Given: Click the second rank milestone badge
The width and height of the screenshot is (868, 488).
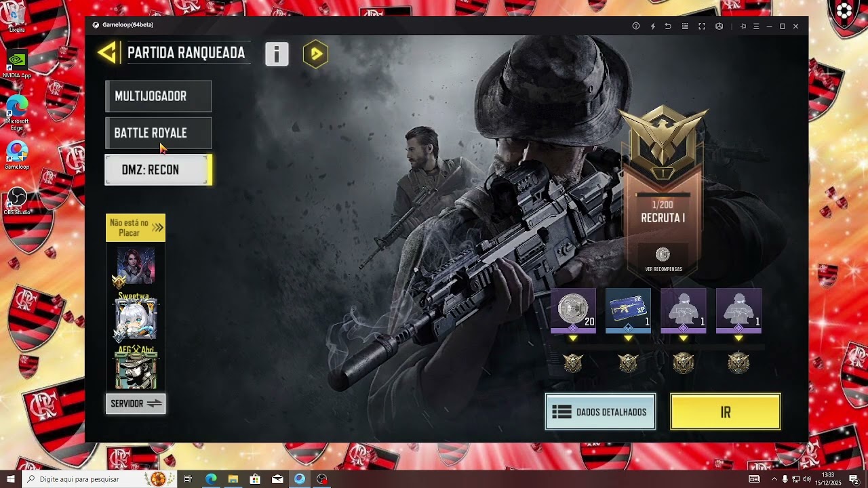Looking at the screenshot, I should [628, 363].
